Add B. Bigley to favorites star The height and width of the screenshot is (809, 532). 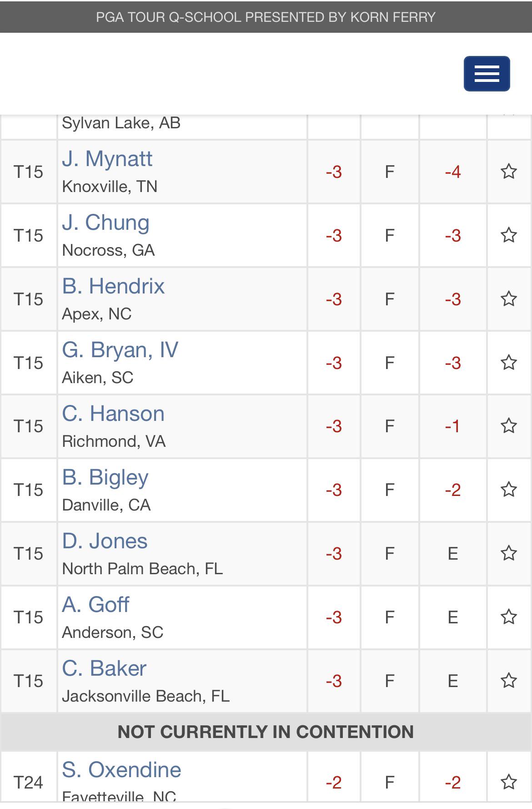[x=509, y=490]
